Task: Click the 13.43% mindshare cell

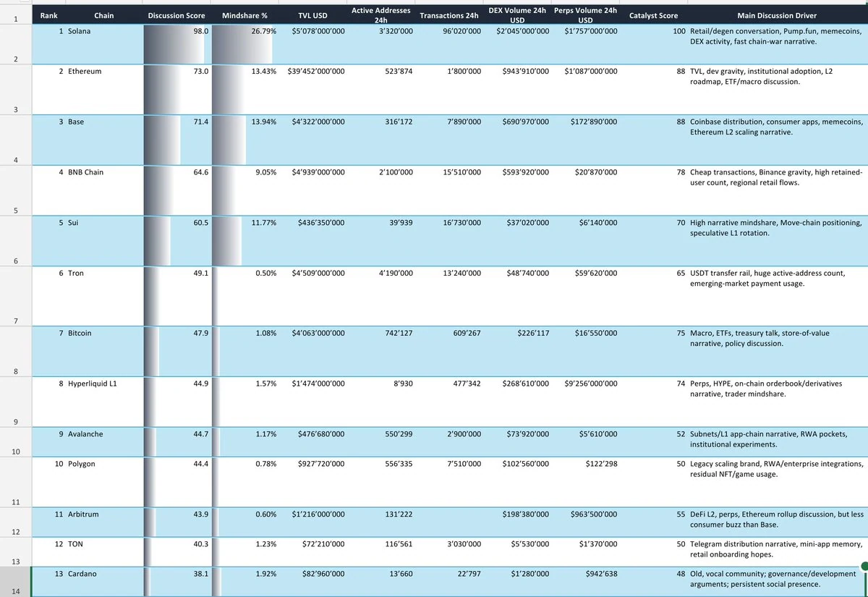Action: click(245, 90)
